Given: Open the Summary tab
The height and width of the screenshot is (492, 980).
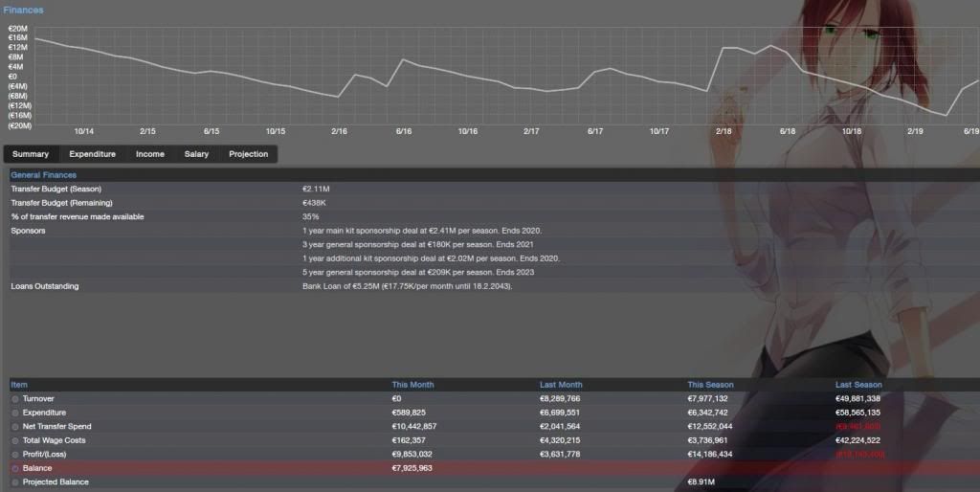Looking at the screenshot, I should [31, 154].
